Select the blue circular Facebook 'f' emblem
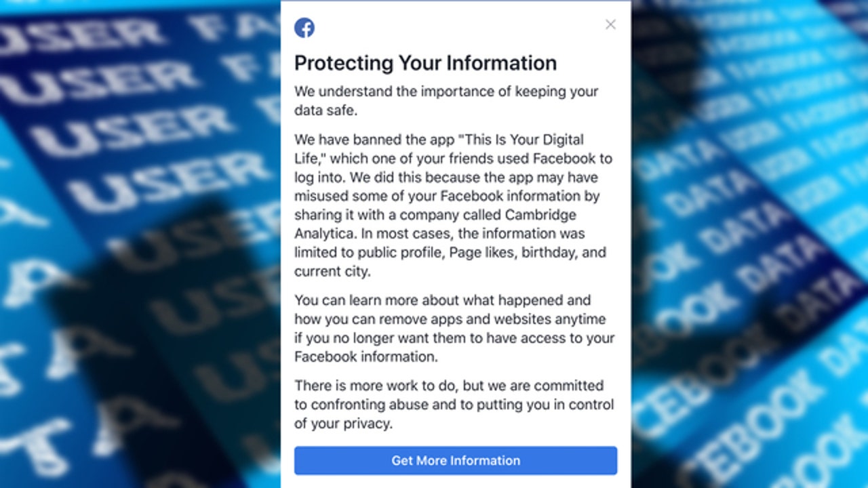Viewport: 868px width, 488px height. tap(304, 28)
